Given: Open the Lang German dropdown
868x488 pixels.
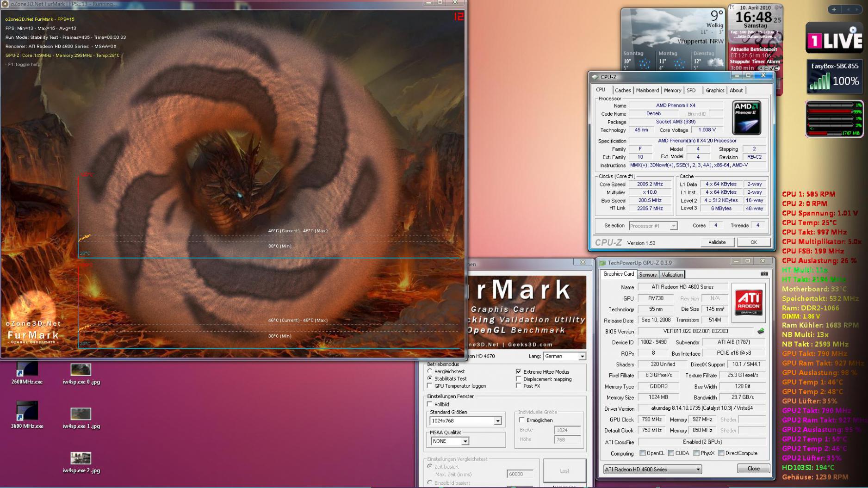Looking at the screenshot, I should point(564,356).
